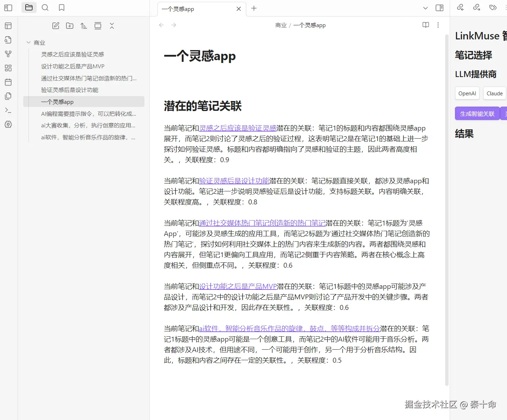Collapse the 商业 folder
Viewport: 507px width, 420px height.
(x=29, y=43)
